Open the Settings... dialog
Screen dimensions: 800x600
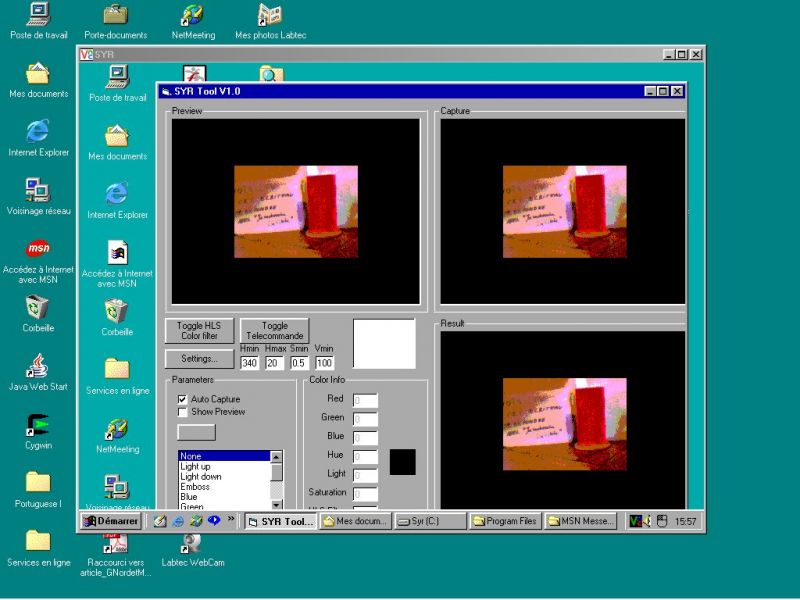coord(199,359)
